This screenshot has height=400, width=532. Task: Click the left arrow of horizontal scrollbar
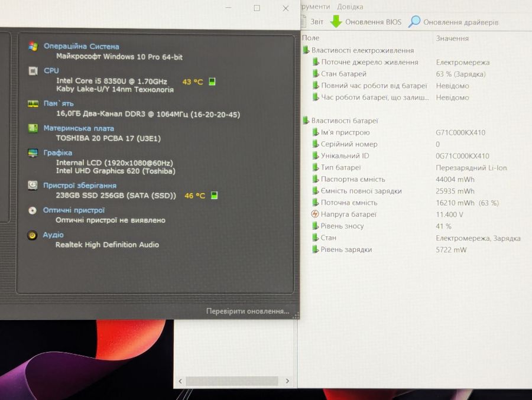click(x=180, y=381)
